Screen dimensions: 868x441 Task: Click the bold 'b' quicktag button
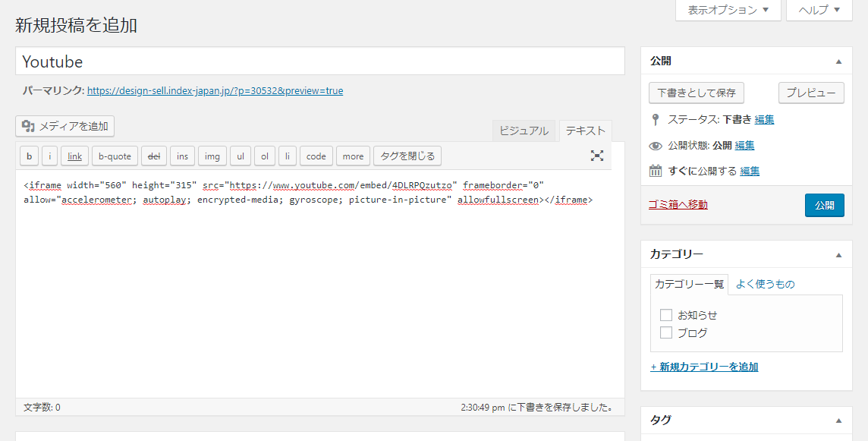(x=29, y=156)
